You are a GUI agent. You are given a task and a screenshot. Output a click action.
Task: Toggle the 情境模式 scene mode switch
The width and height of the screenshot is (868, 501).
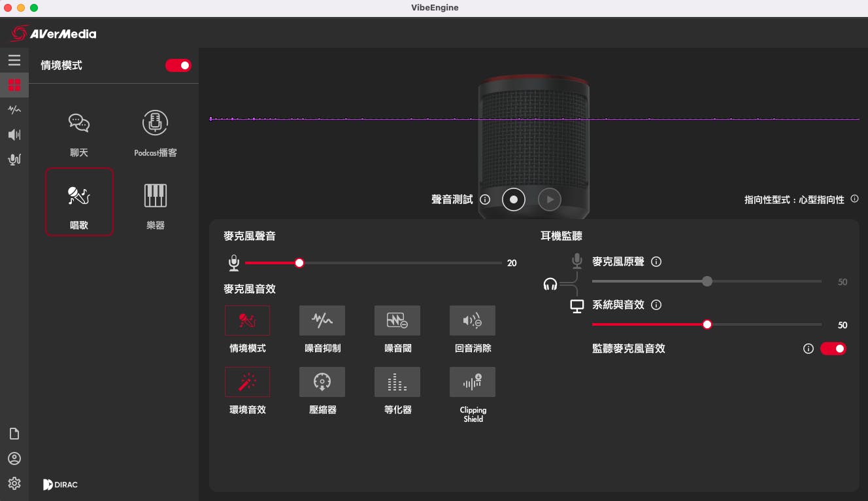pyautogui.click(x=178, y=65)
